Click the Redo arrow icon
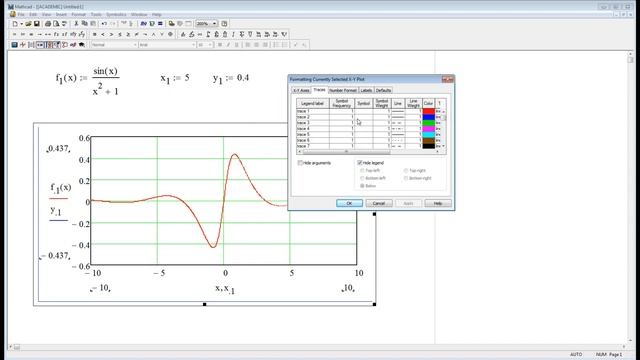Image resolution: width=640 pixels, height=360 pixels. (x=113, y=24)
